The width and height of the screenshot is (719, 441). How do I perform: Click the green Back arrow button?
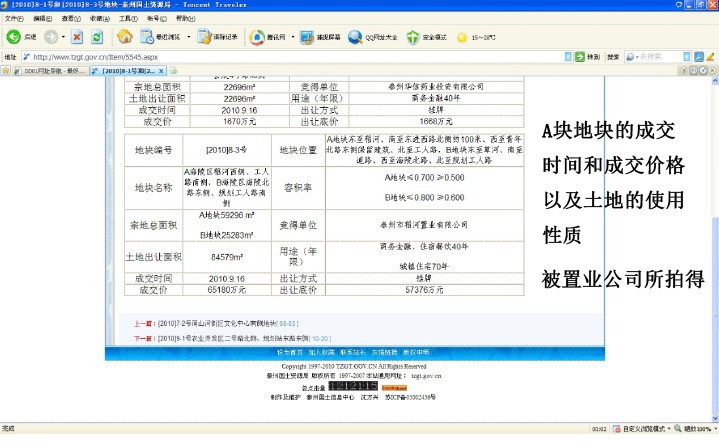point(14,37)
